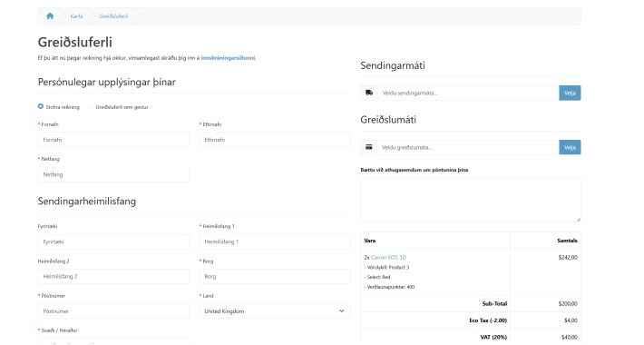Click Velja button for payment method
Screen dimensions: 644x345
coord(570,147)
